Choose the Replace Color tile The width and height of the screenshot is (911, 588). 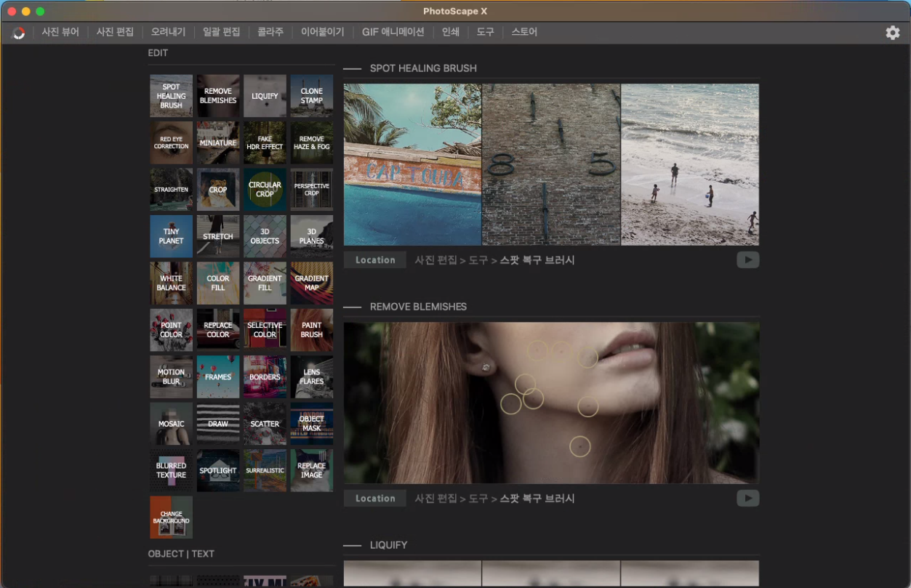(x=218, y=330)
